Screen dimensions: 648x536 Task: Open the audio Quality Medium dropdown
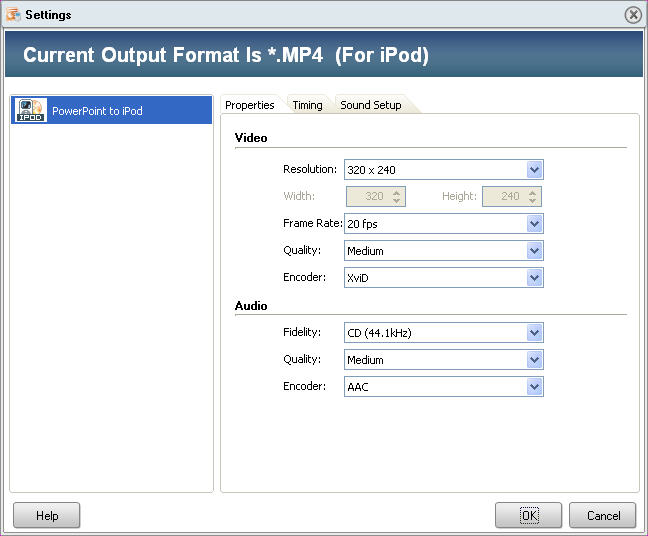pyautogui.click(x=443, y=360)
